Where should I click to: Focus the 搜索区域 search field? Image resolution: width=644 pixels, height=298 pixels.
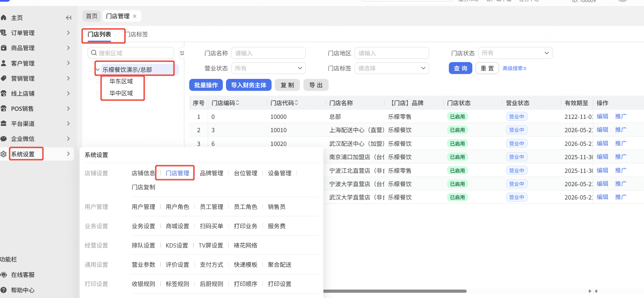pos(131,53)
